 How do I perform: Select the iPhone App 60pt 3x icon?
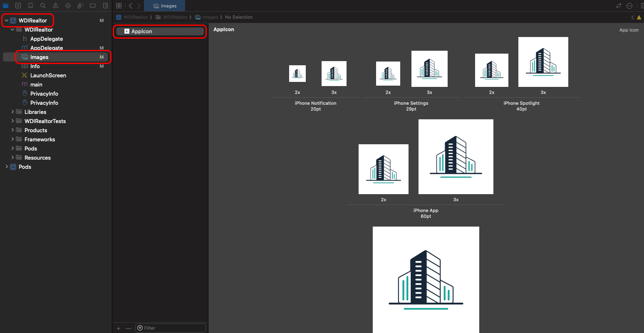pos(456,157)
